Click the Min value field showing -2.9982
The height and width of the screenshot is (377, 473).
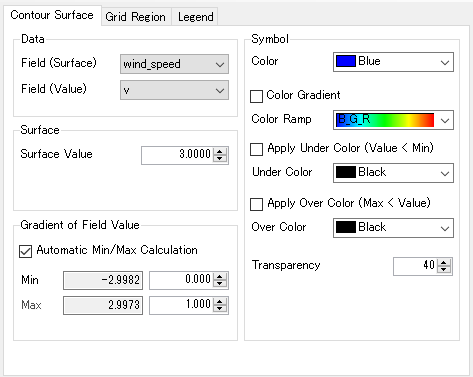(103, 280)
